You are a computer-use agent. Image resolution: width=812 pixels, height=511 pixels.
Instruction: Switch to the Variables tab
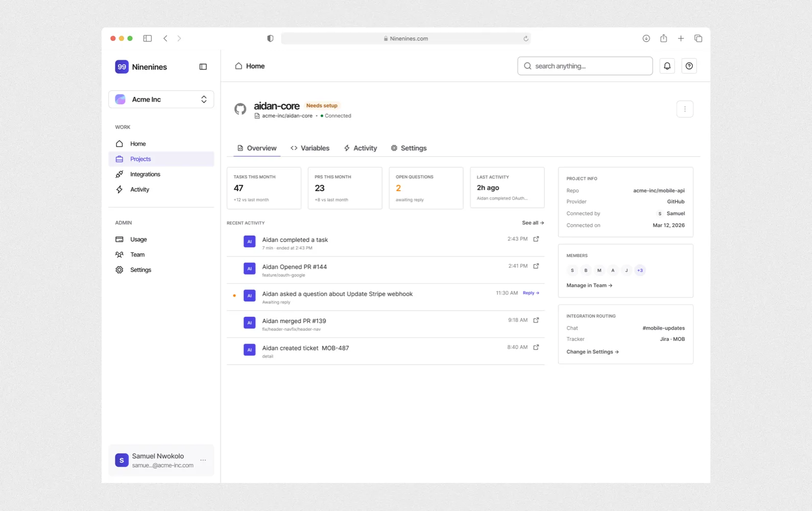(310, 148)
